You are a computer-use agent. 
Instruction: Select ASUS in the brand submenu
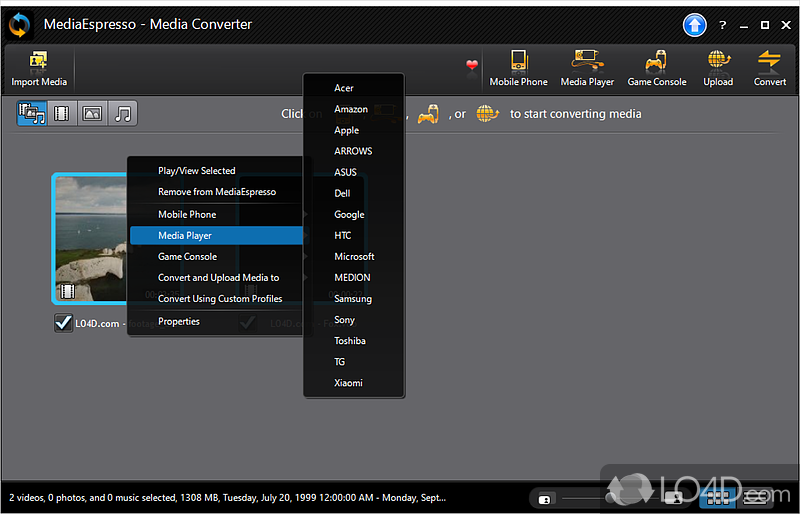pos(354,172)
